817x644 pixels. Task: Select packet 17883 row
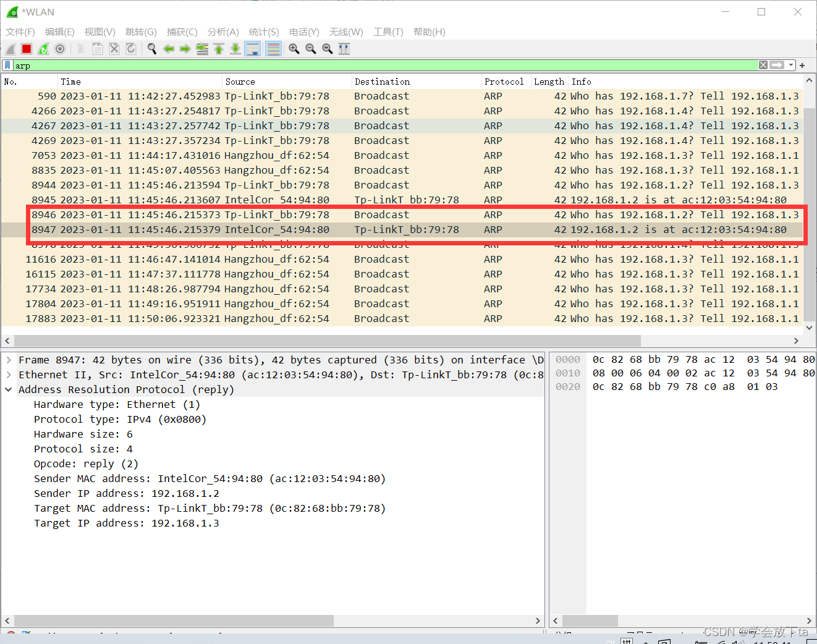click(x=402, y=319)
